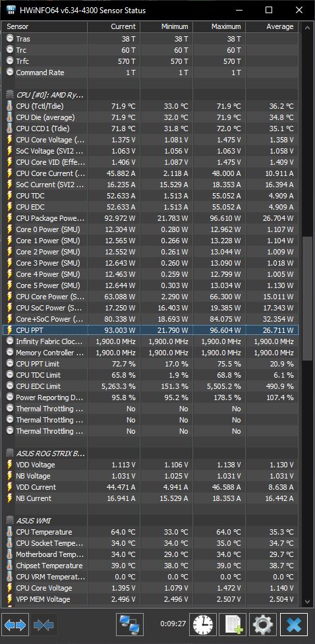
Task: Select the SoC Current (SVI2) row
Action: tap(150, 185)
